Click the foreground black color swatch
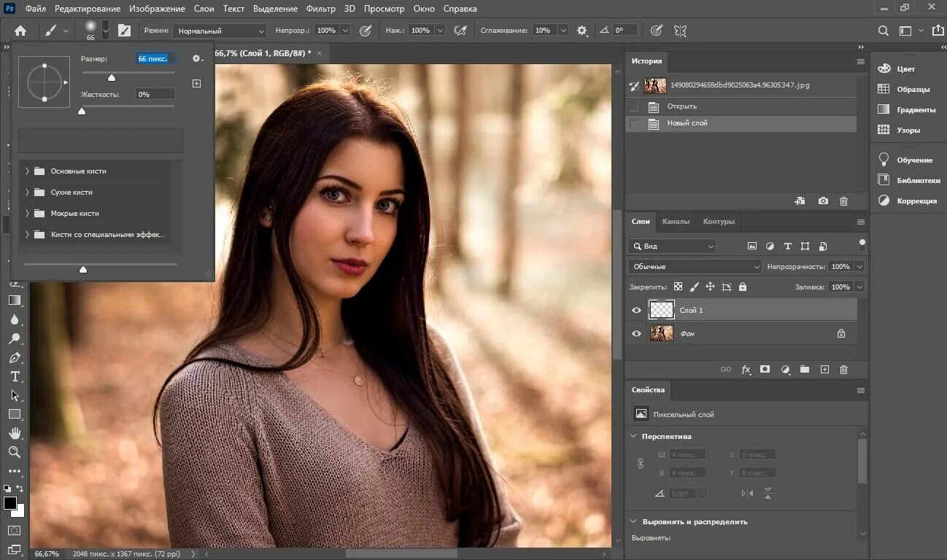Viewport: 947px width, 560px height. point(10,503)
